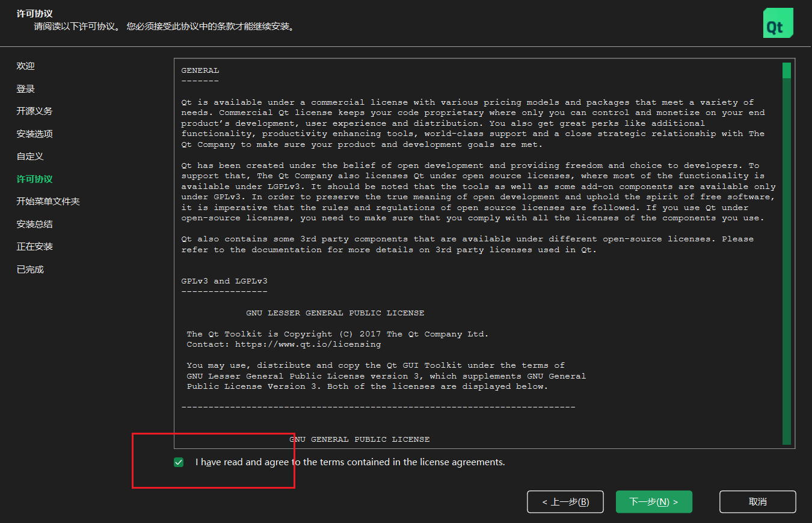Select 开始菜单文件夹 step in sidebar

(x=48, y=202)
